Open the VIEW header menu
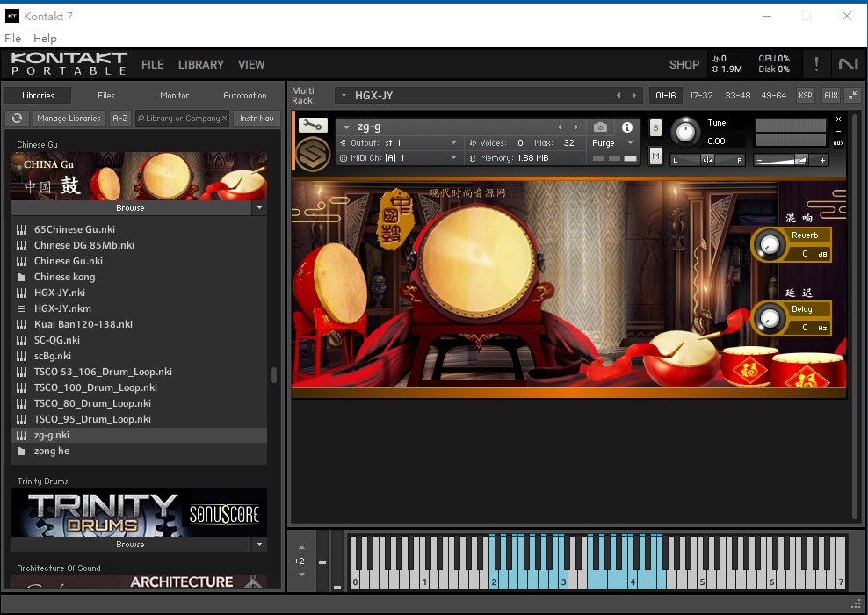Image resolution: width=868 pixels, height=615 pixels. click(251, 64)
